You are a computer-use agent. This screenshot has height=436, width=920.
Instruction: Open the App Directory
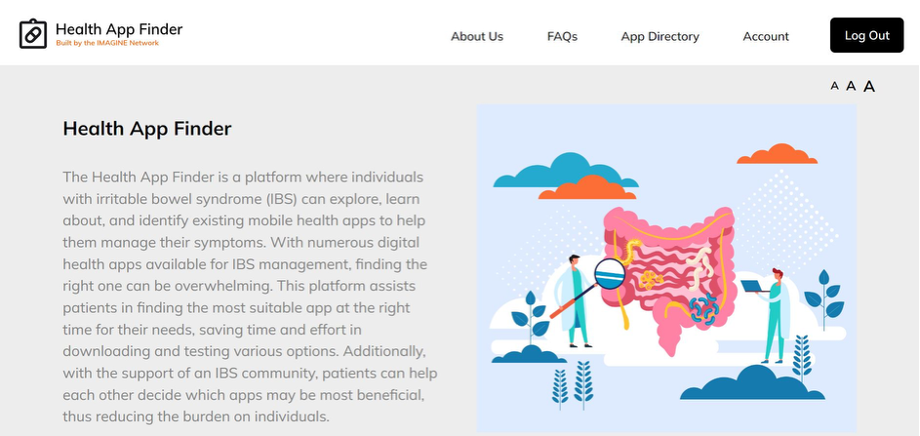coord(660,36)
